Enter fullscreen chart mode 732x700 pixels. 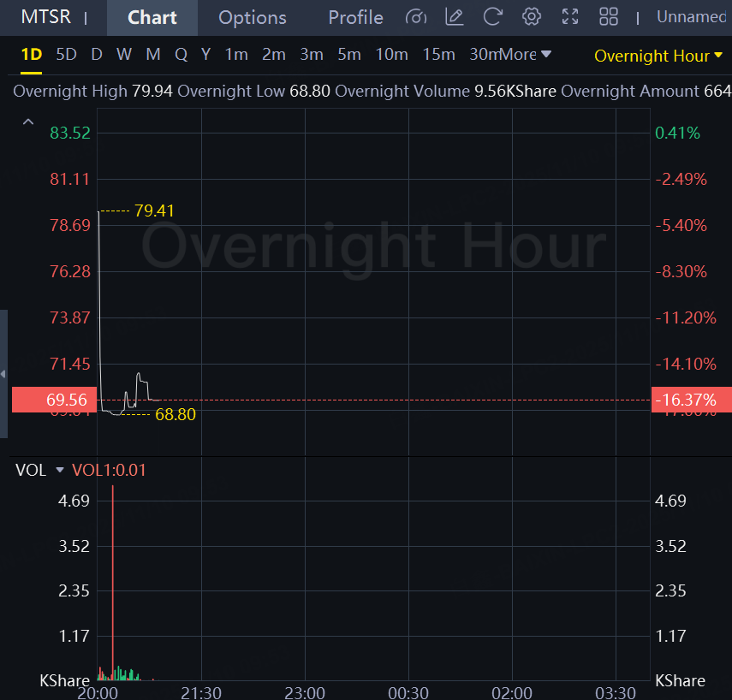tap(570, 17)
